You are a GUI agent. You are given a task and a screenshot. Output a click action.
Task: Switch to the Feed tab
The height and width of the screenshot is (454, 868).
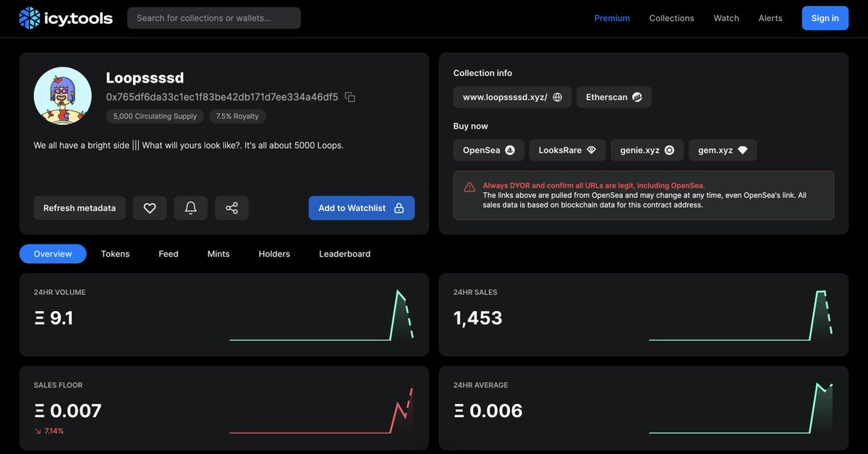pyautogui.click(x=169, y=254)
